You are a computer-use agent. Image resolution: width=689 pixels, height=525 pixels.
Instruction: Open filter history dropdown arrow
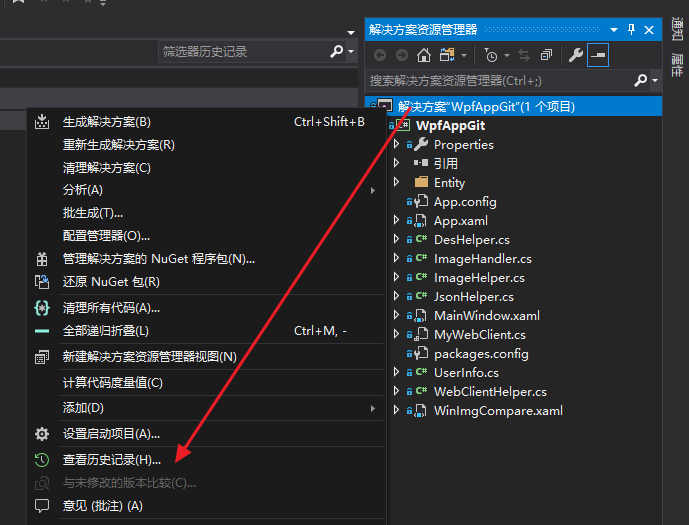pos(351,51)
